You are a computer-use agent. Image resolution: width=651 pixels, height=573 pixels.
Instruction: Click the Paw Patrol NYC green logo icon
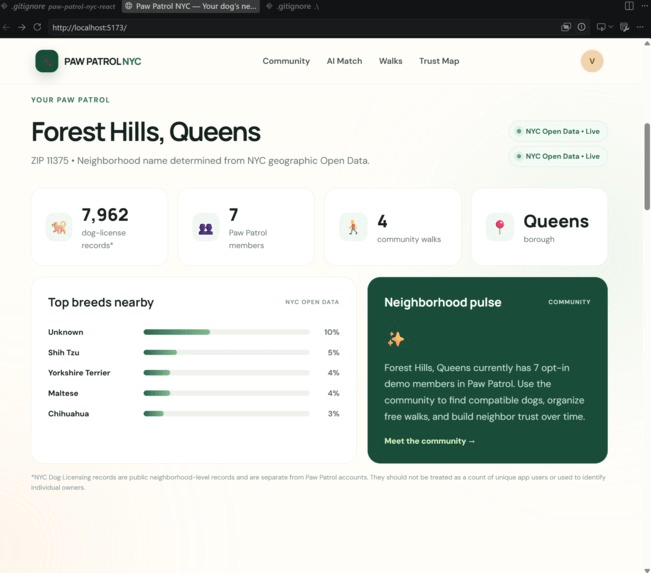pos(46,61)
